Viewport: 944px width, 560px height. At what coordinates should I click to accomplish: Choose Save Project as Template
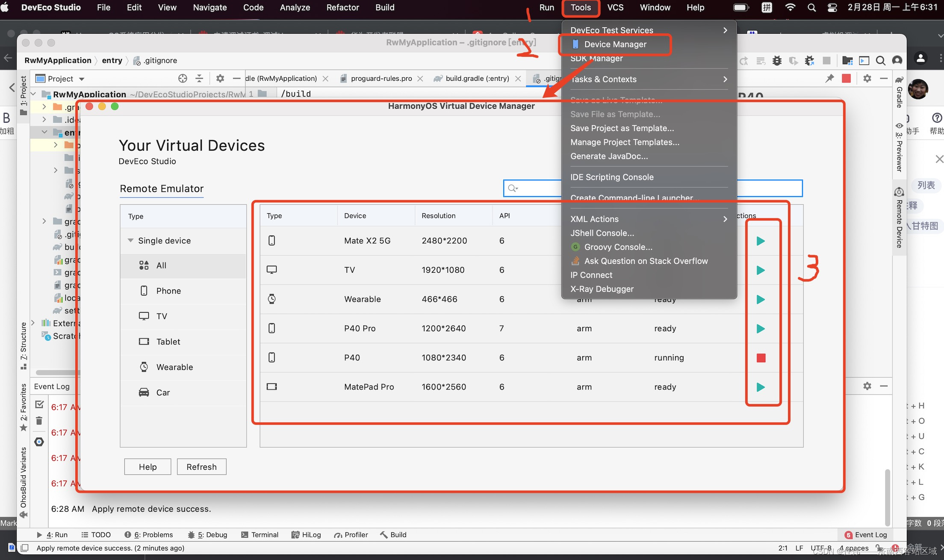[x=622, y=128]
